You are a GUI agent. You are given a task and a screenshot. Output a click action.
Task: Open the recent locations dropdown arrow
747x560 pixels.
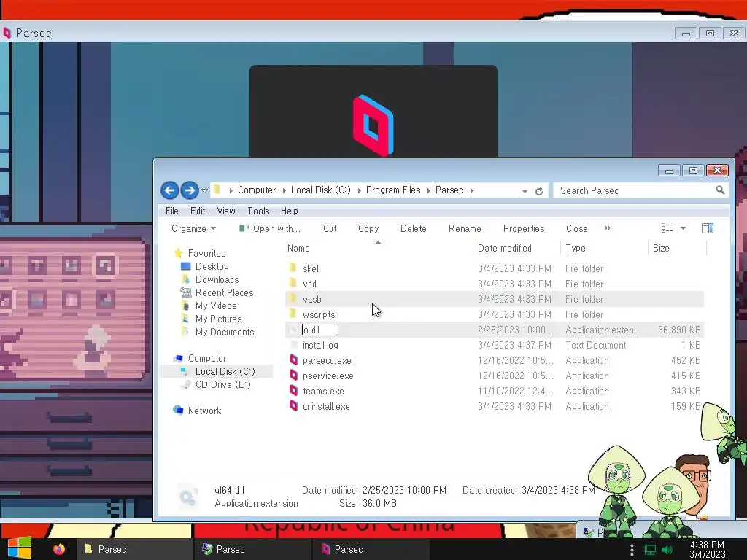[204, 191]
